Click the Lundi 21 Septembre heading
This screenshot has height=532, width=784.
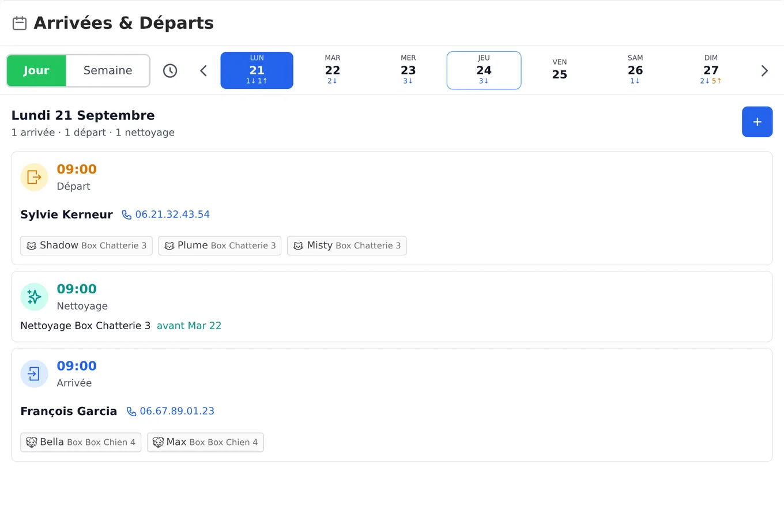tap(83, 115)
